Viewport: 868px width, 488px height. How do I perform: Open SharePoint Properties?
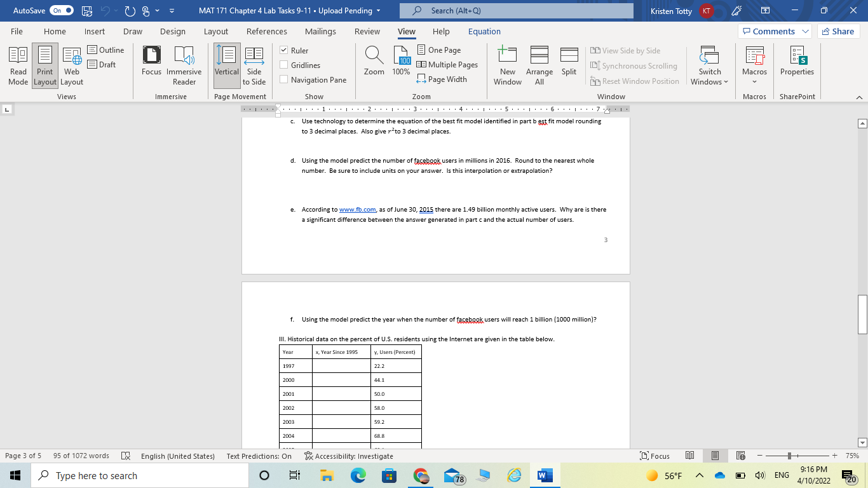pos(797,65)
